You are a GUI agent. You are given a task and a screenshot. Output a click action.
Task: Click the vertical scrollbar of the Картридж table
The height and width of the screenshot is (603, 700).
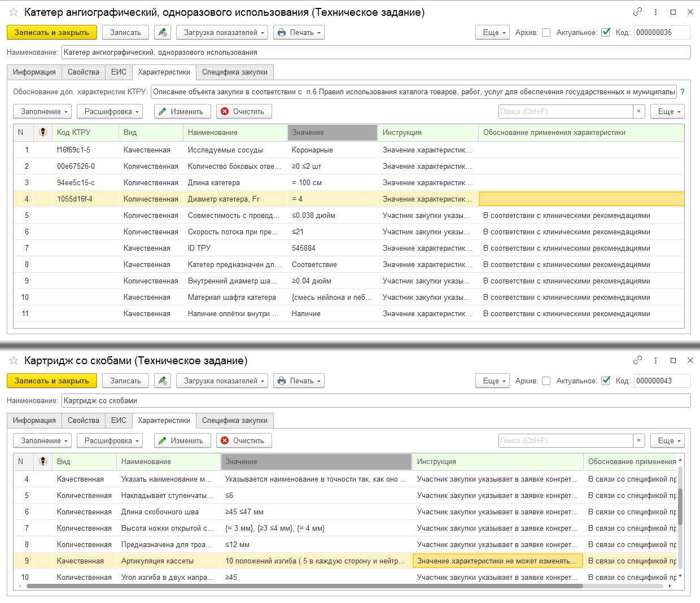[680, 506]
